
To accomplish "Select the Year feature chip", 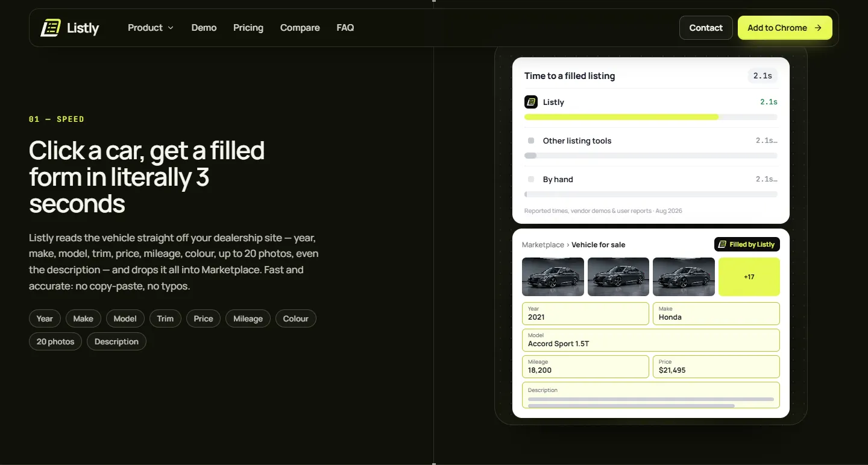I will (x=45, y=318).
